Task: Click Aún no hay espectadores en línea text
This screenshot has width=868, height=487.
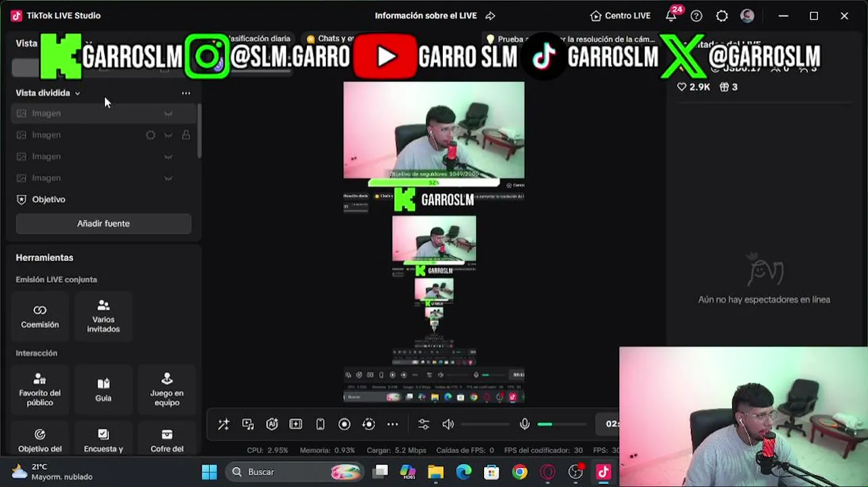Action: pyautogui.click(x=764, y=300)
